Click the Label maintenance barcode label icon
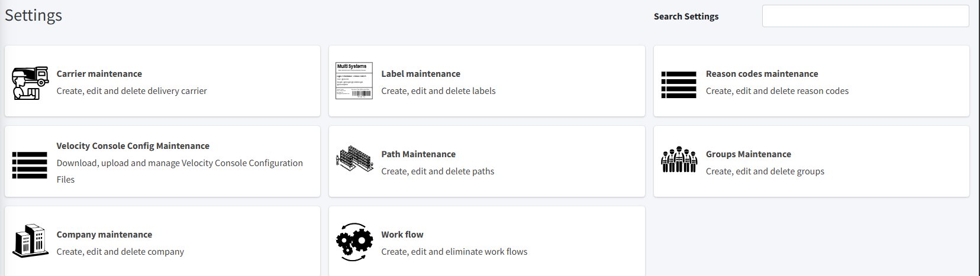The image size is (980, 276). click(x=354, y=81)
